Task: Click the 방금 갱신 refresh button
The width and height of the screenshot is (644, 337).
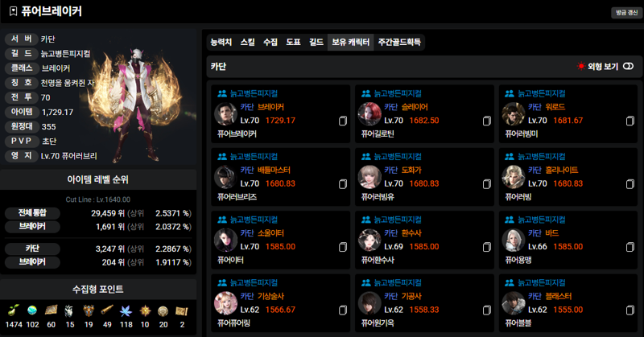Action: [627, 13]
